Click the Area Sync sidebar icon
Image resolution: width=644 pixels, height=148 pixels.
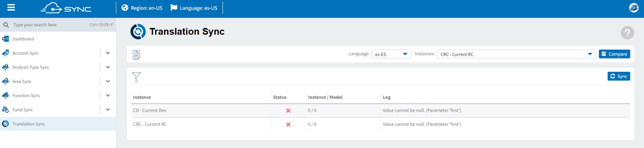(x=5, y=81)
